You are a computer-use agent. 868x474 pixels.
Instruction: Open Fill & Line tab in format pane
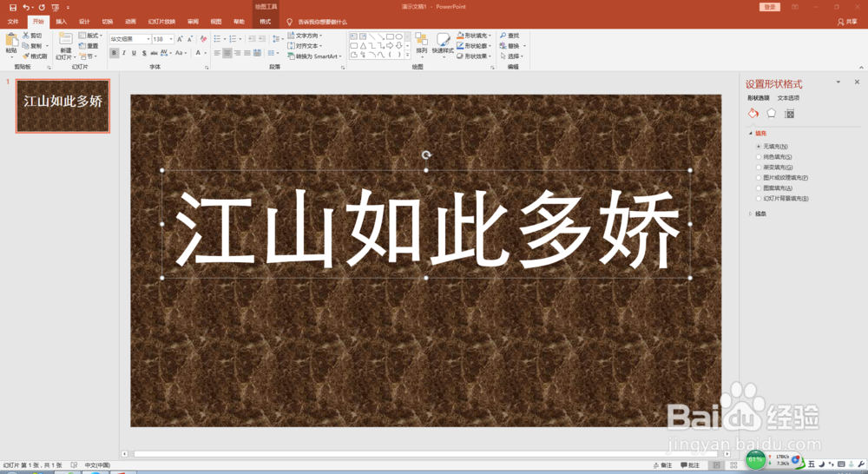point(753,114)
